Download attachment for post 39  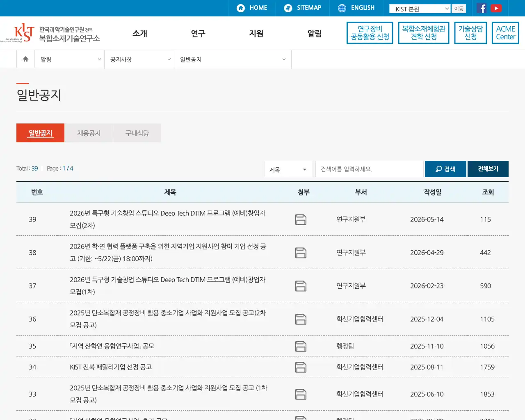pos(301,219)
